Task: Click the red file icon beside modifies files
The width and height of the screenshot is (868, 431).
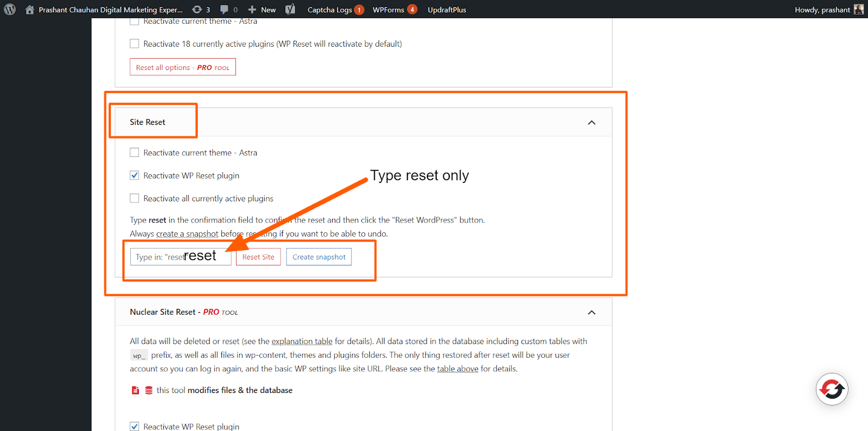Action: (x=135, y=390)
